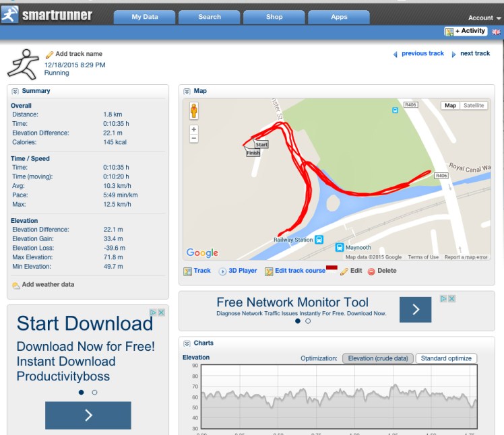Viewport: 504px width, 435px height.
Task: Open the Track link
Action: pos(202,271)
